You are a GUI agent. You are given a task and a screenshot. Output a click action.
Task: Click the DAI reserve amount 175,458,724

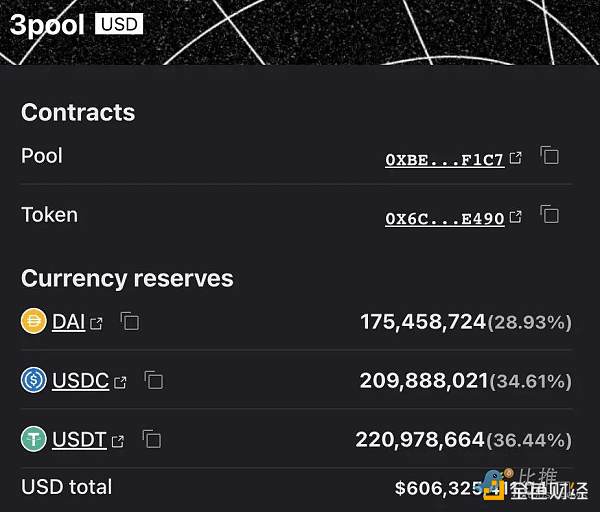click(423, 322)
